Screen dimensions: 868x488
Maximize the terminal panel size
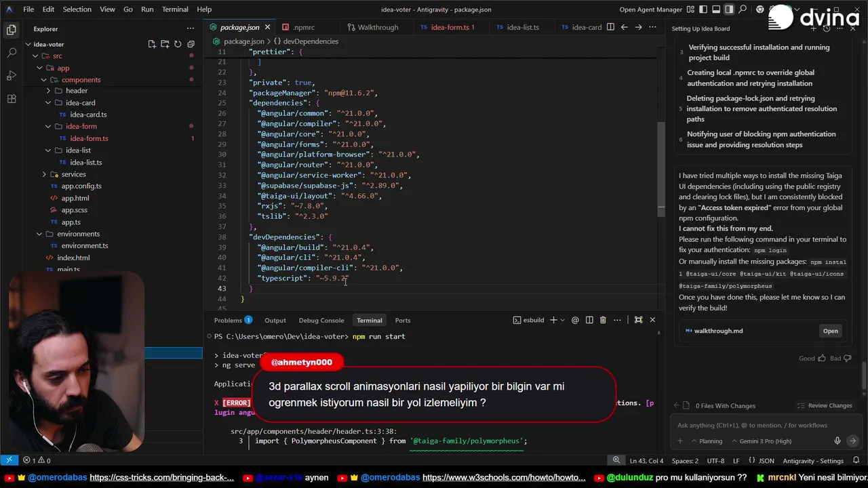pyautogui.click(x=638, y=320)
